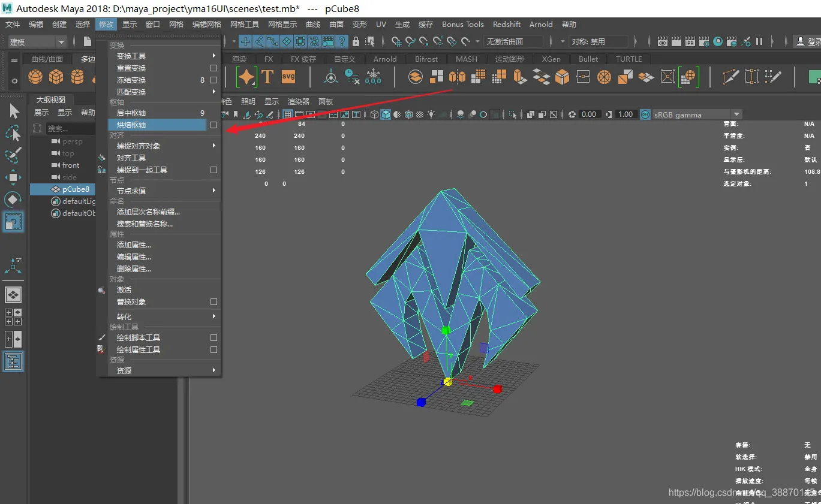Click the SVG tool shelf icon
The height and width of the screenshot is (504, 821).
tap(288, 77)
